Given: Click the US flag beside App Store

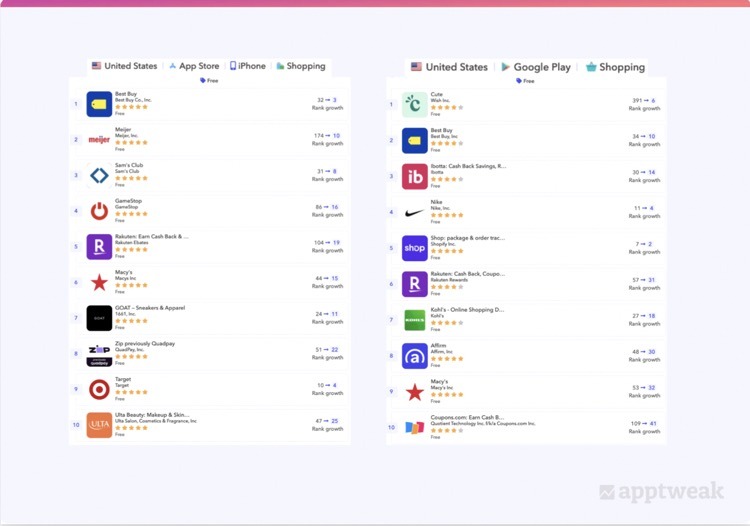Looking at the screenshot, I should tap(96, 66).
